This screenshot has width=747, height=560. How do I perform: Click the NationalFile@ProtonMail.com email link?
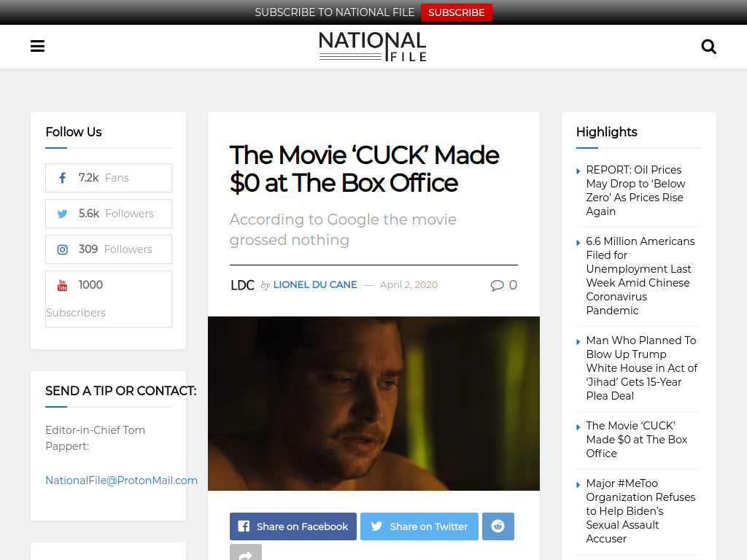[122, 481]
